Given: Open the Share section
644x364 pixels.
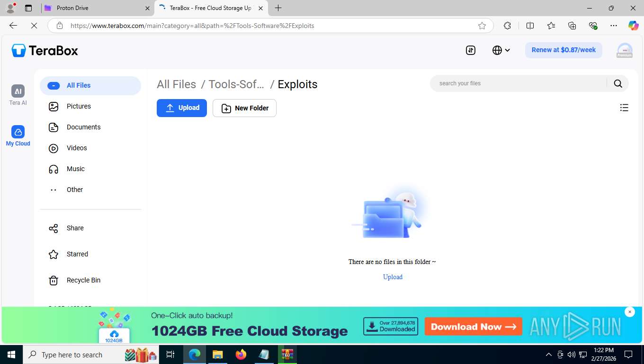Looking at the screenshot, I should click(90, 228).
